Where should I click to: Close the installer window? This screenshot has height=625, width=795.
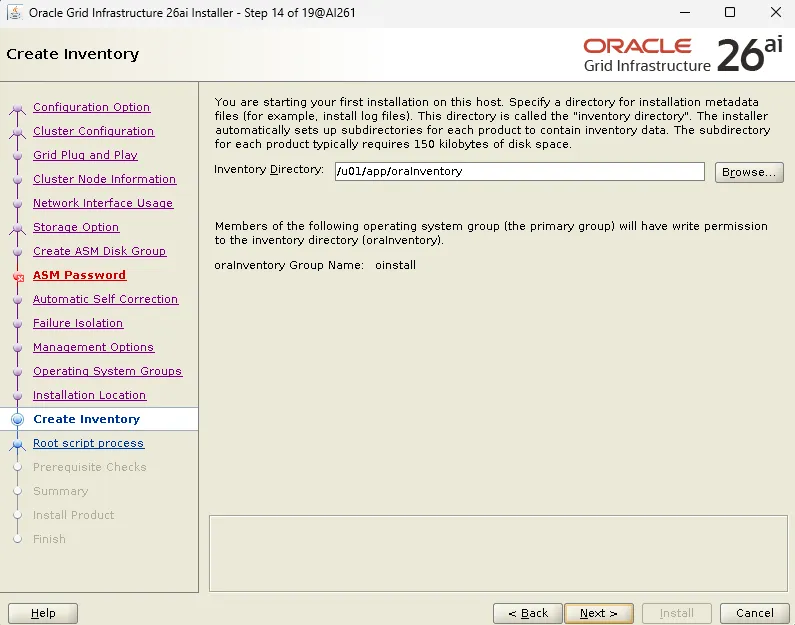(776, 12)
